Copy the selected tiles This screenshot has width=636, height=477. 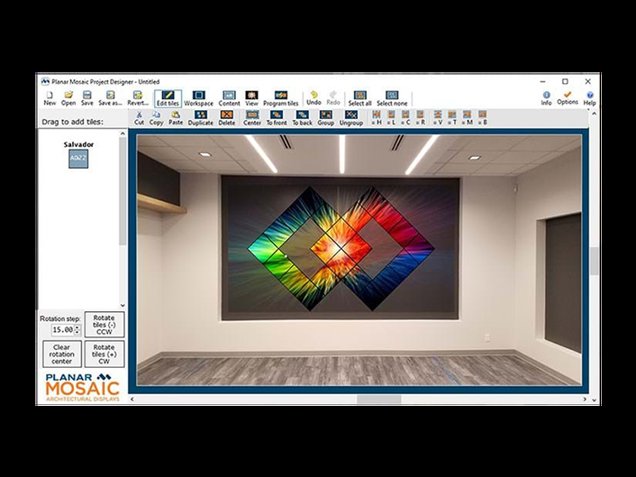coord(156,118)
